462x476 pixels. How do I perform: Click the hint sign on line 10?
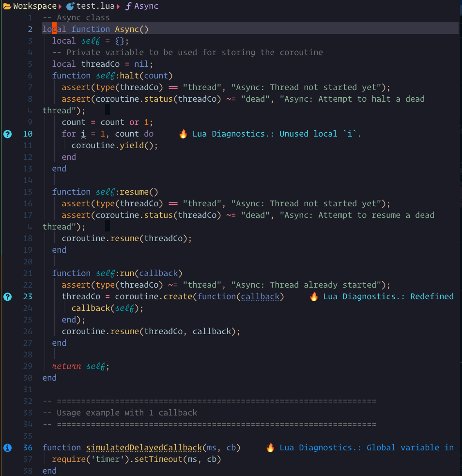click(8, 134)
